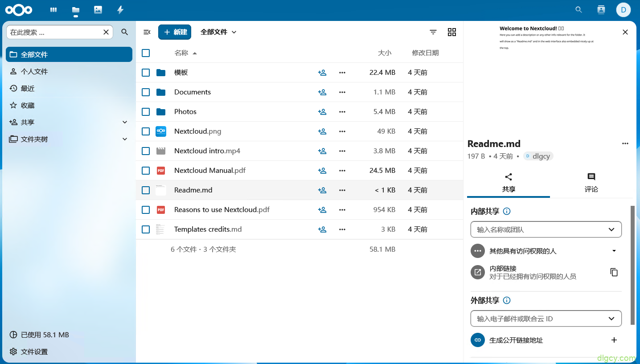Open the 输入电子邮件或联合云 ID combo box

pos(546,319)
